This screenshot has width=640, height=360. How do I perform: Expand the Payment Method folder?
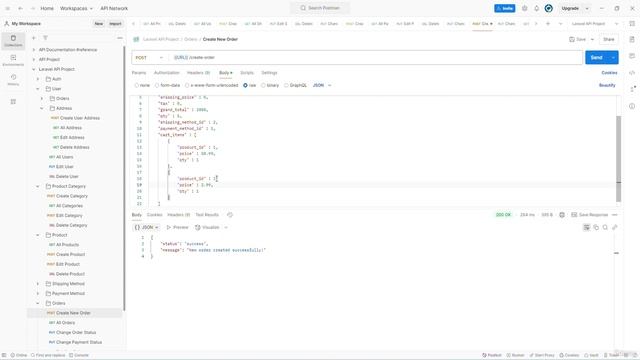click(x=38, y=293)
